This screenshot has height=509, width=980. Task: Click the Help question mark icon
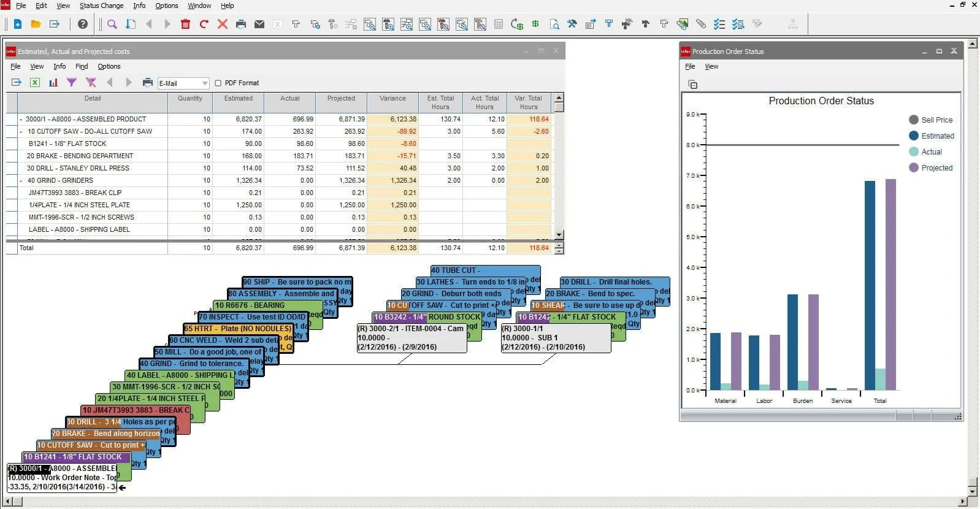coord(83,24)
